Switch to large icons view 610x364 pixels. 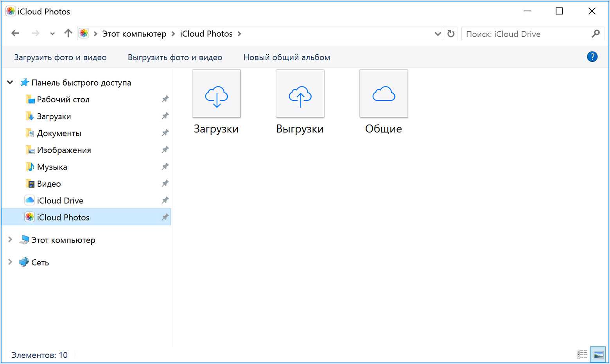598,355
